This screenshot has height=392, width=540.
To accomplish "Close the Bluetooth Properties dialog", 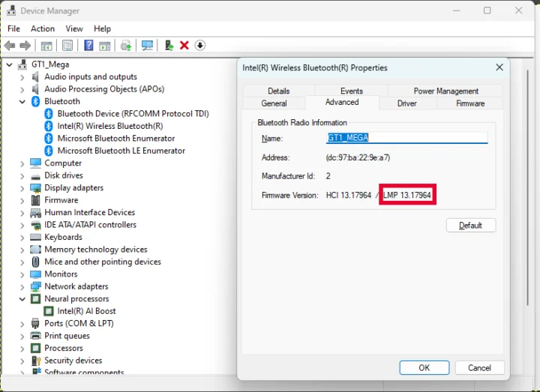I will 499,67.
